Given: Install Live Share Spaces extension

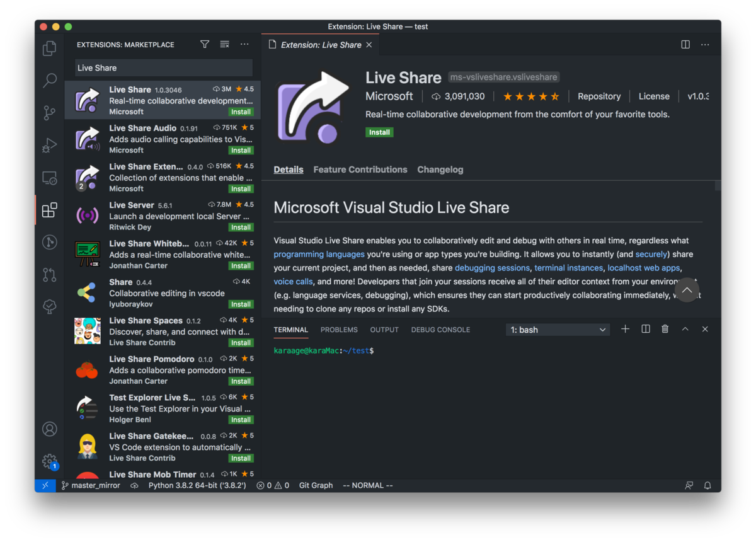Looking at the screenshot, I should [x=241, y=342].
